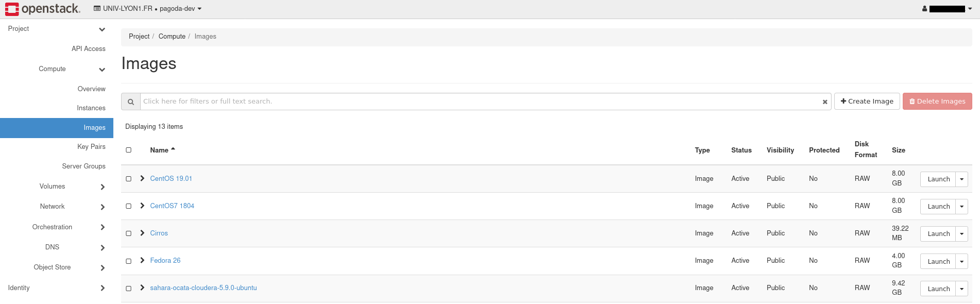Click the search magnifier icon
This screenshot has width=980, height=304.
pyautogui.click(x=131, y=102)
